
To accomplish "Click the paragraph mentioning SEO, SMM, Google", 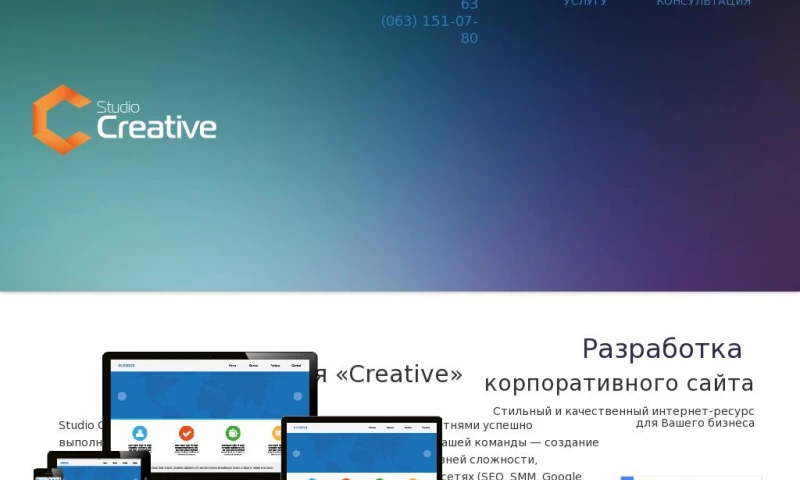I will point(512,475).
